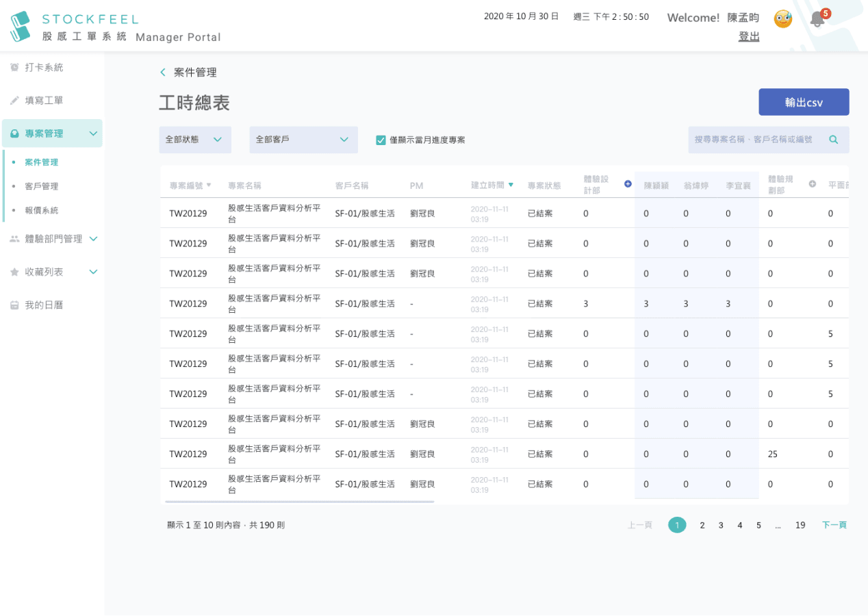Click the horizontal table scrollbar
The height and width of the screenshot is (616, 868).
pyautogui.click(x=299, y=502)
